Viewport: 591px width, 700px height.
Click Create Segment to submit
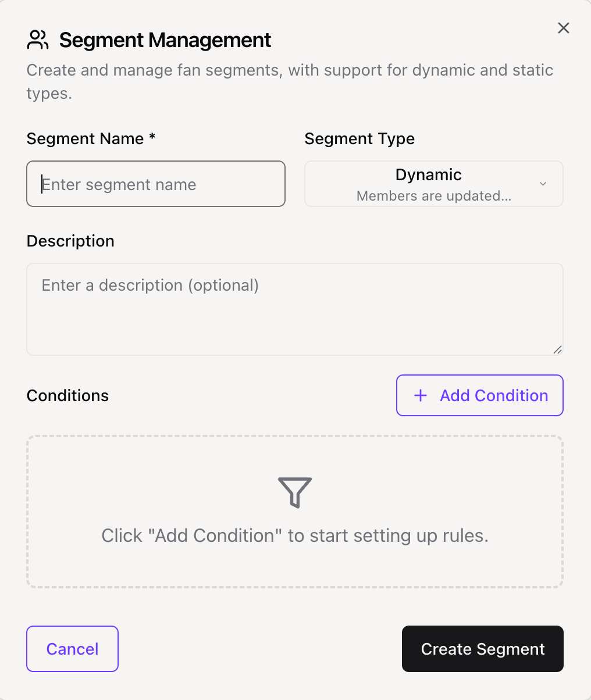pyautogui.click(x=482, y=649)
